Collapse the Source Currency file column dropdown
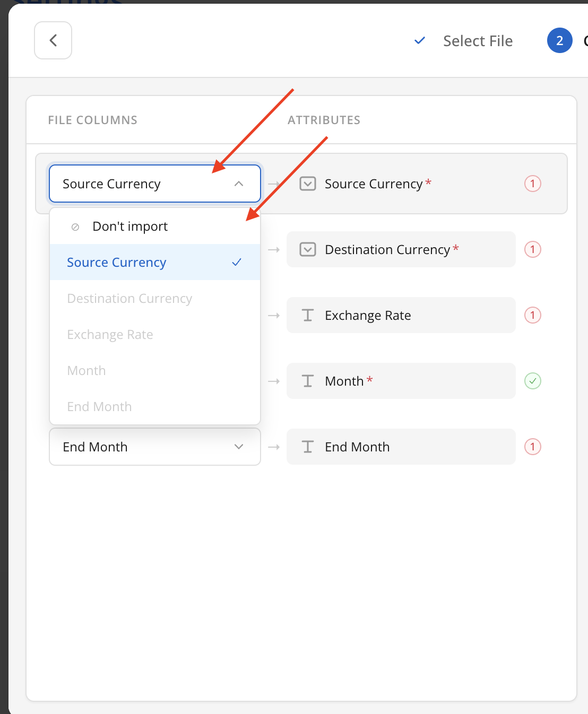 (155, 184)
